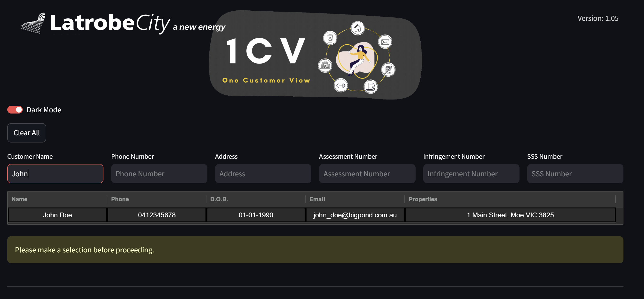This screenshot has width=644, height=299.
Task: Click the Latrobe City logo
Action: point(123,23)
